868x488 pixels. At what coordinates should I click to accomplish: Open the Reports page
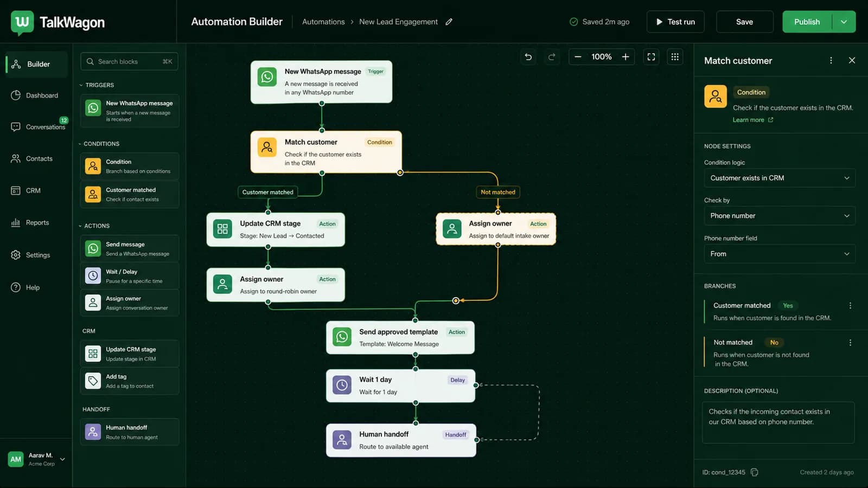point(30,223)
